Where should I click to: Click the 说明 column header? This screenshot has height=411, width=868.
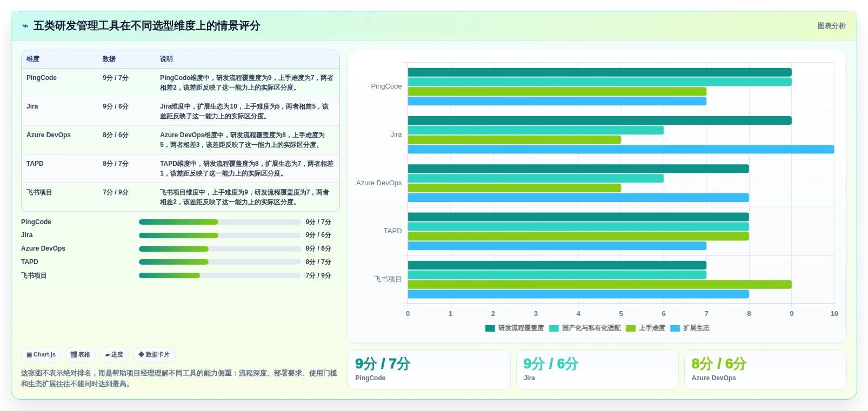coord(166,59)
